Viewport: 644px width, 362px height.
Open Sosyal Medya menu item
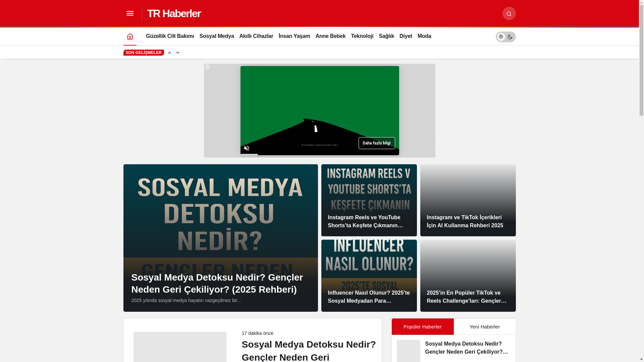click(217, 36)
